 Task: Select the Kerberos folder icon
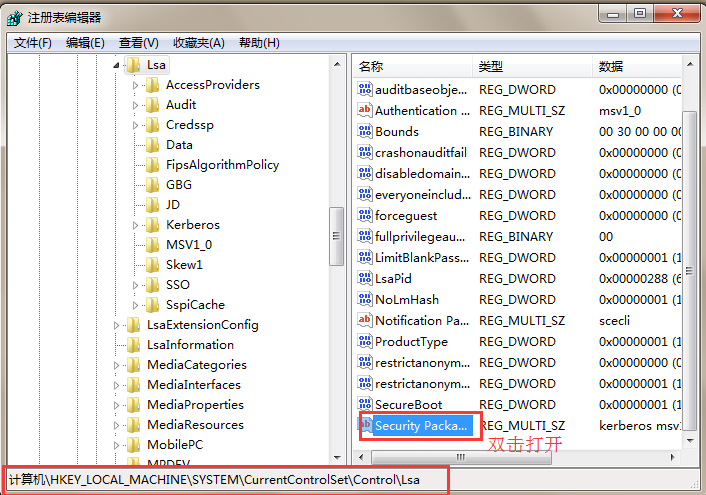coord(153,224)
